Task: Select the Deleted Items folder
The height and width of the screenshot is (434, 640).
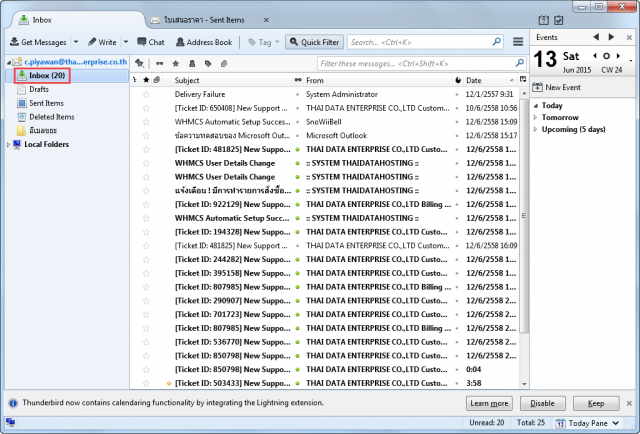Action: [x=51, y=117]
